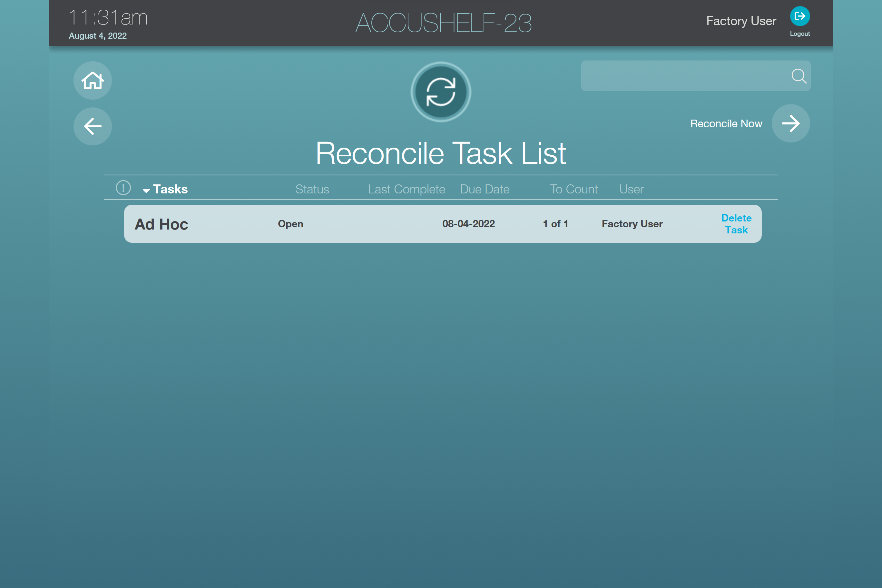
Task: Click the alert exclamation column icon
Action: [x=123, y=188]
